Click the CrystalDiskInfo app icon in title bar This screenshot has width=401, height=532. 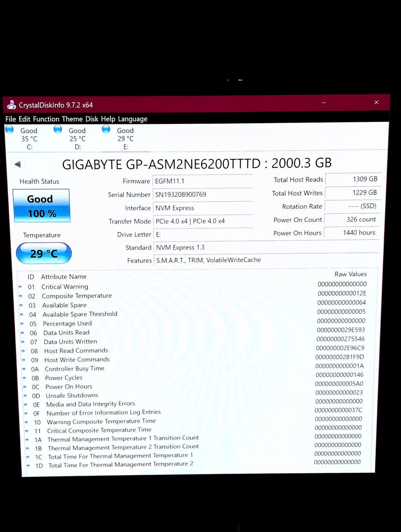pos(11,105)
